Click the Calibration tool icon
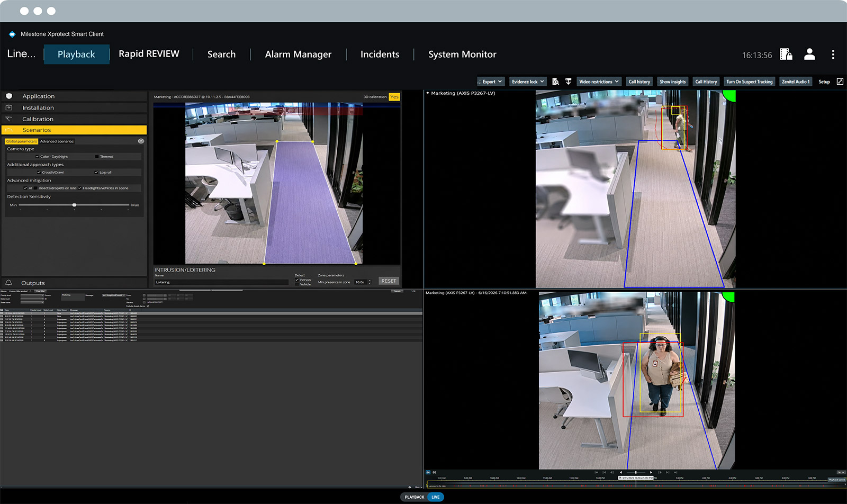Image resolution: width=847 pixels, height=504 pixels. coord(9,119)
